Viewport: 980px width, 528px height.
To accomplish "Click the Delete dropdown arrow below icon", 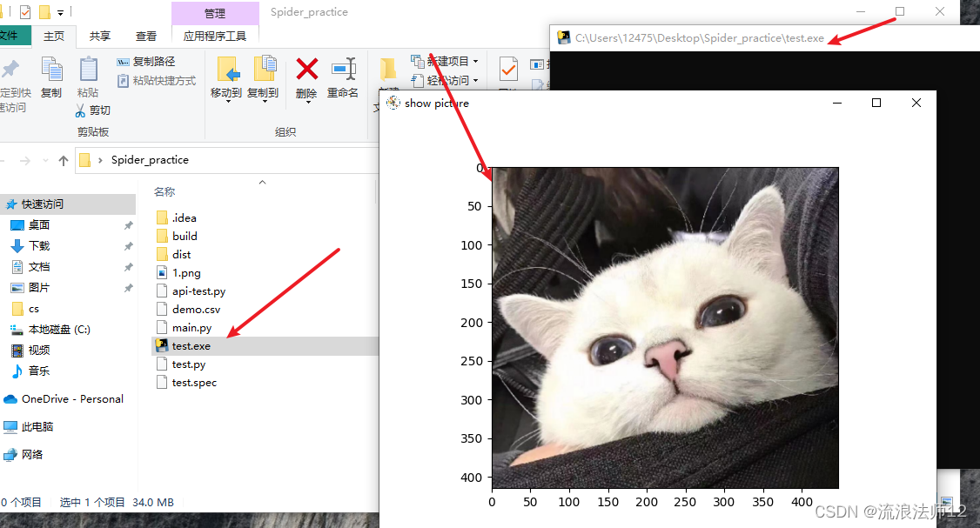I will (307, 103).
